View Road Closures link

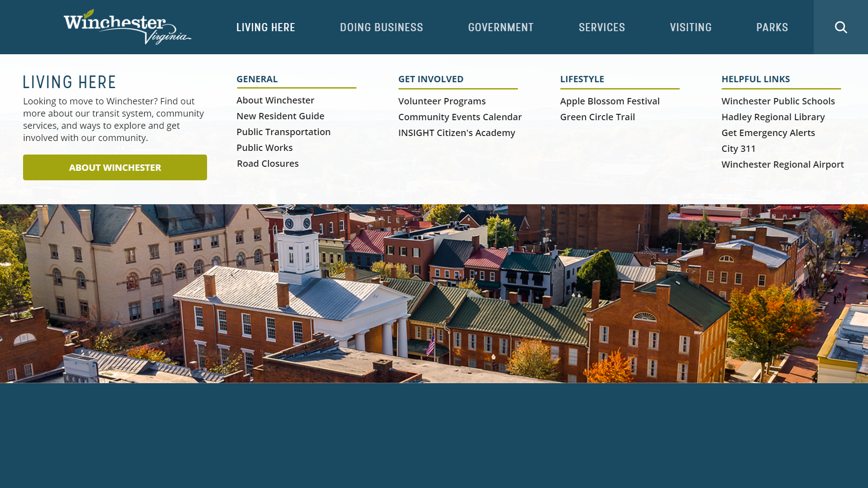tap(268, 164)
